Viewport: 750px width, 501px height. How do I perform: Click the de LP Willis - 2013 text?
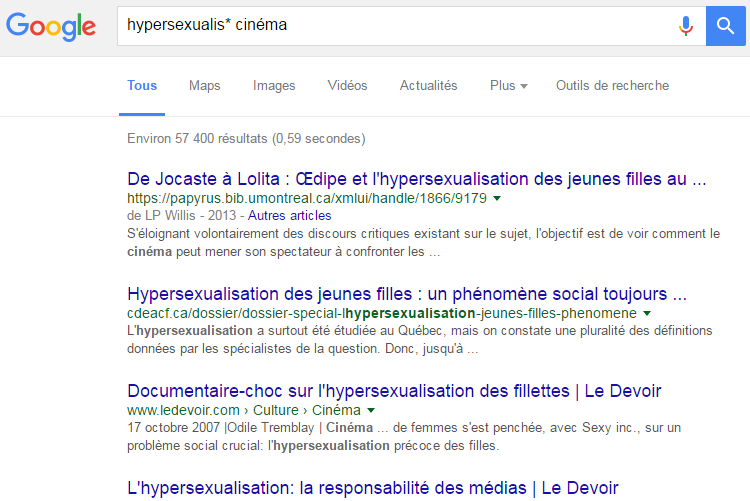pyautogui.click(x=181, y=216)
